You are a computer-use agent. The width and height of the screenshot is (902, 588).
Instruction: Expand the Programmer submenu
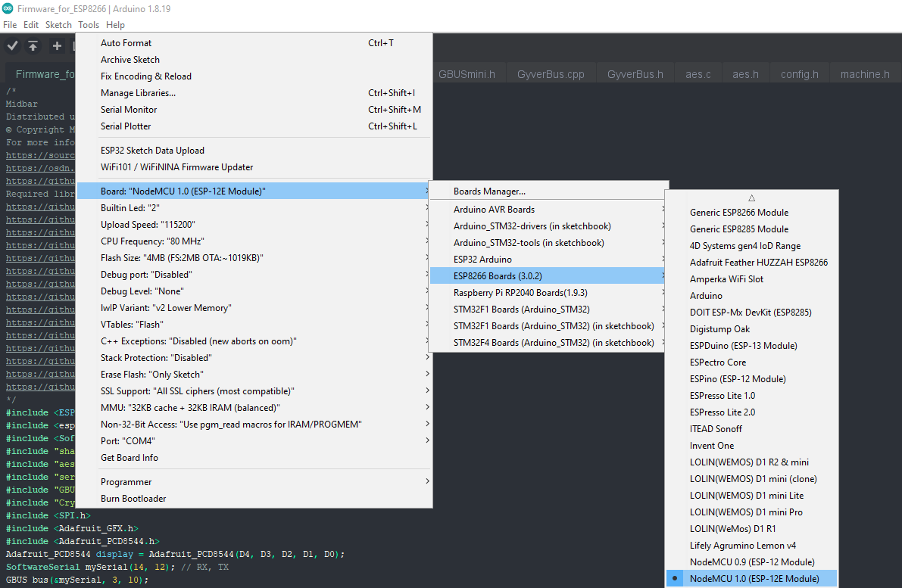(254, 481)
